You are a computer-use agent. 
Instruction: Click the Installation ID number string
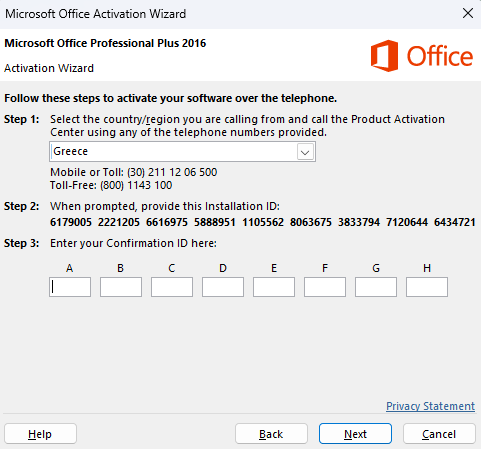pyautogui.click(x=263, y=222)
